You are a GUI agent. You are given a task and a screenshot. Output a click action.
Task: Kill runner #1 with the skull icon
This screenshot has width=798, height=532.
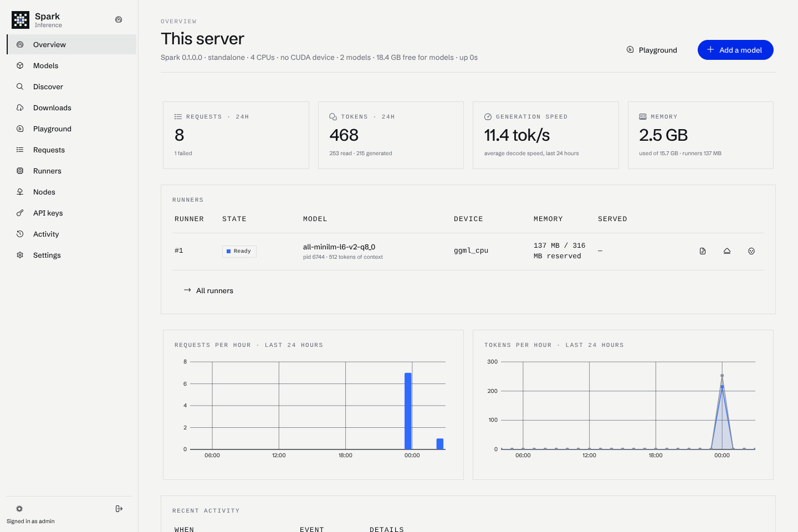pos(751,251)
